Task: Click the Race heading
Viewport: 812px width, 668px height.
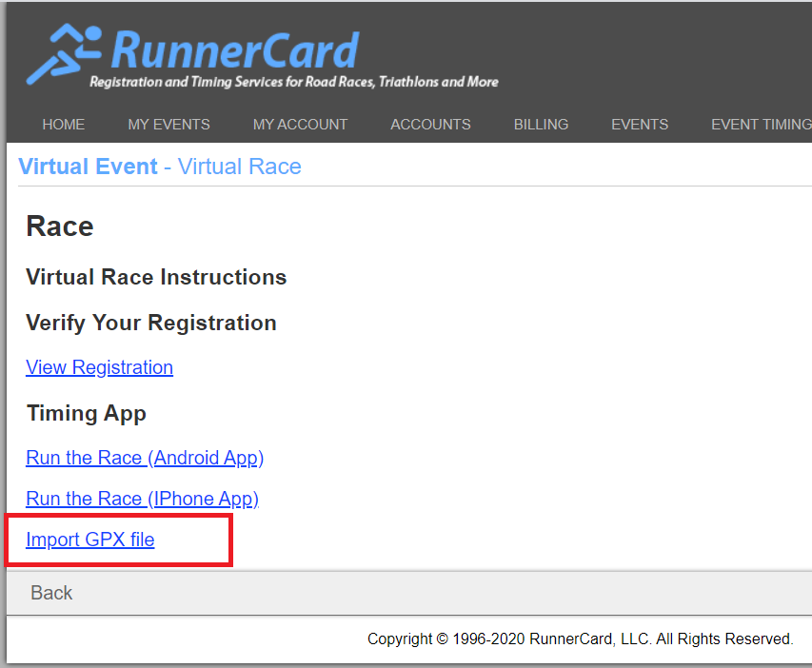Action: click(60, 226)
